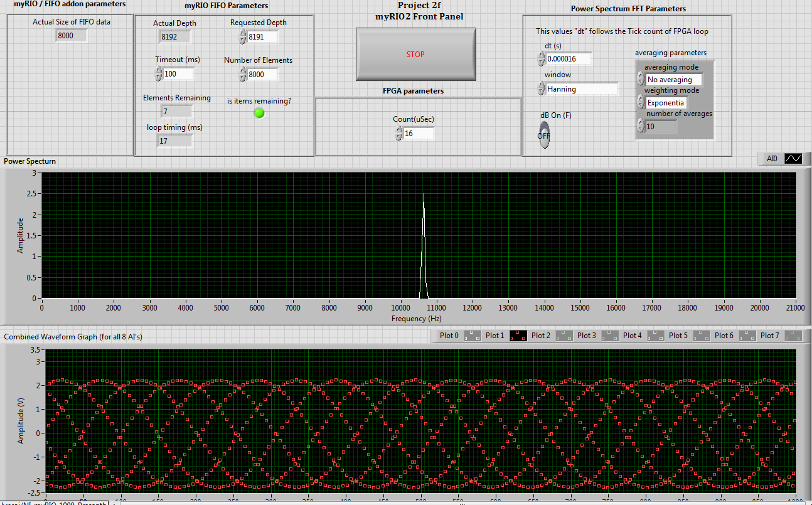Click the Timeout (ms) stepper arrows
Screen dimensions: 812x505
point(159,74)
